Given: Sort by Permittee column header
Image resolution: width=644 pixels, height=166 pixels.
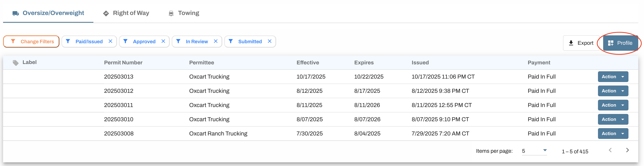Looking at the screenshot, I should [202, 63].
